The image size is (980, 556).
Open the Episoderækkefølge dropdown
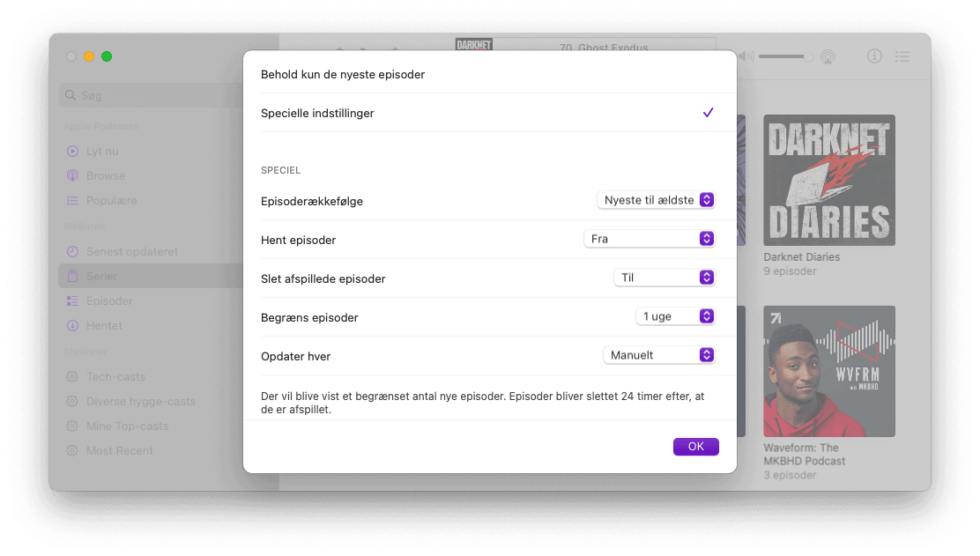pyautogui.click(x=656, y=200)
